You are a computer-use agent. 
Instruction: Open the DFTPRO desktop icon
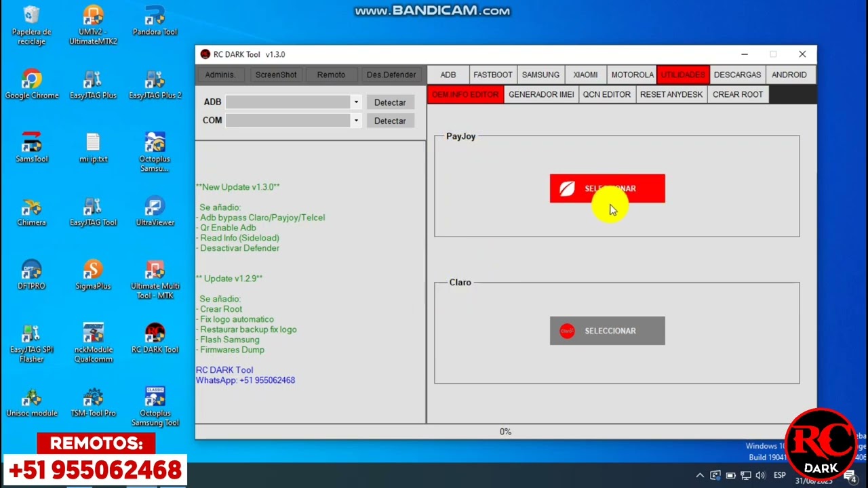point(31,275)
